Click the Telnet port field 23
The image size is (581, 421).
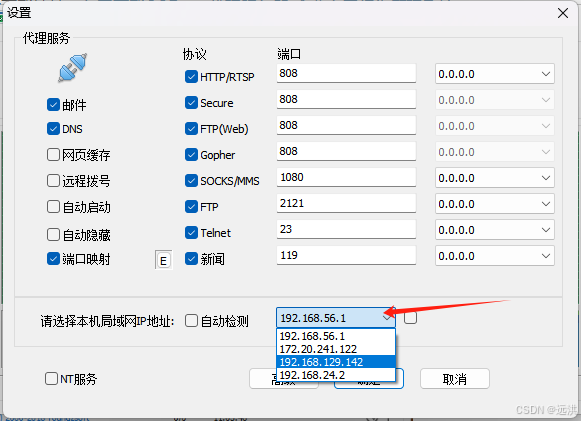pyautogui.click(x=346, y=229)
